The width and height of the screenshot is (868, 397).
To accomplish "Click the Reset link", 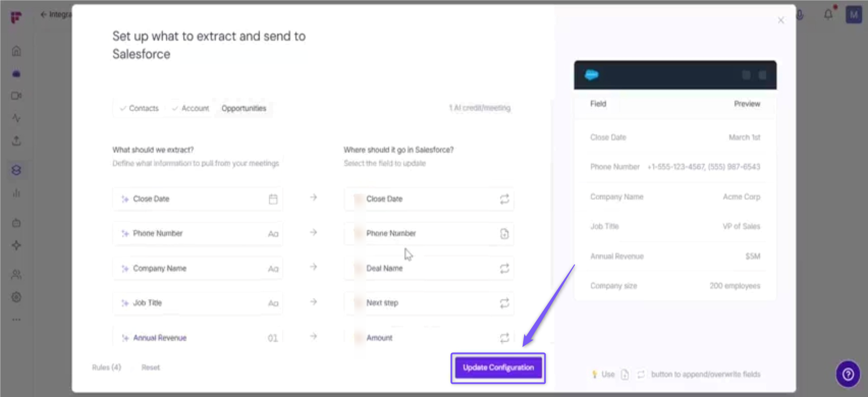I will tap(151, 368).
